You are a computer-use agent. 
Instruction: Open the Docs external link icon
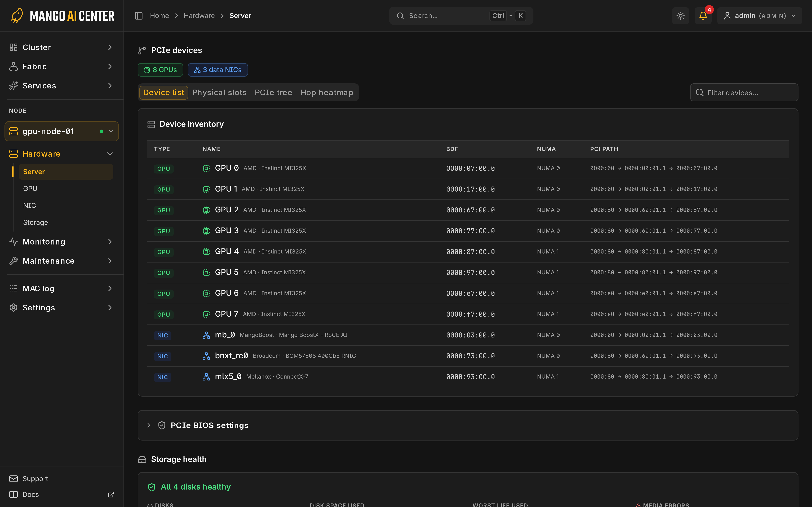111,495
